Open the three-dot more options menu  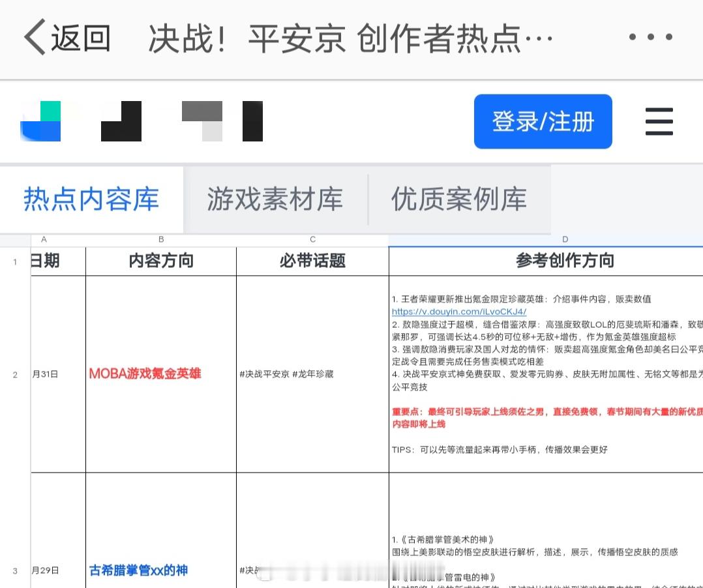pyautogui.click(x=651, y=37)
